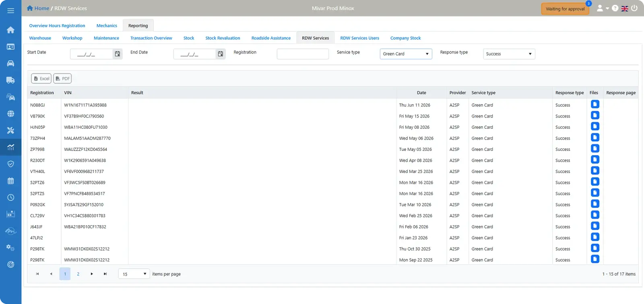Click the Registration filter input field
The height and width of the screenshot is (304, 644).
coord(303,54)
